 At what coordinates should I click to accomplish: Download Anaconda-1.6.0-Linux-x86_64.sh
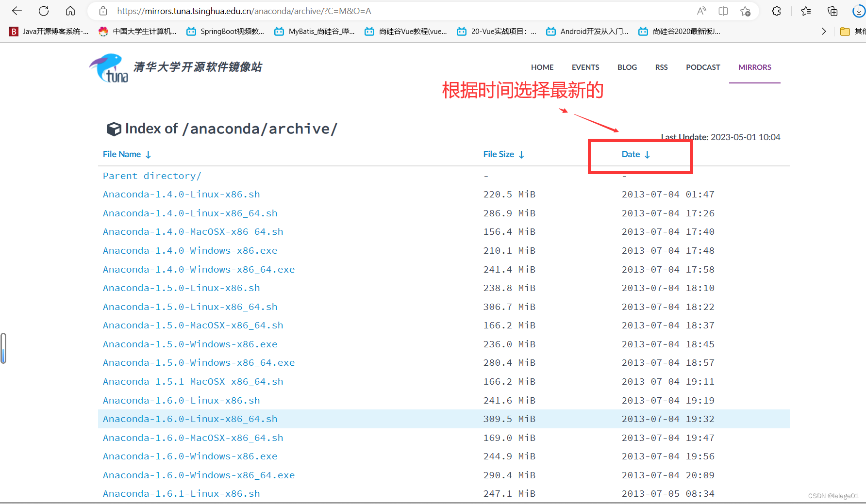pos(190,419)
